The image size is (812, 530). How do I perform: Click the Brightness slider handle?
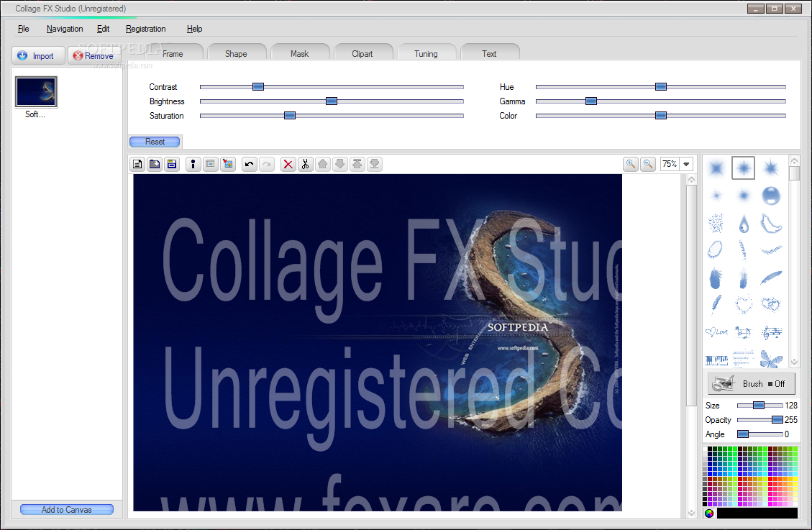[332, 101]
